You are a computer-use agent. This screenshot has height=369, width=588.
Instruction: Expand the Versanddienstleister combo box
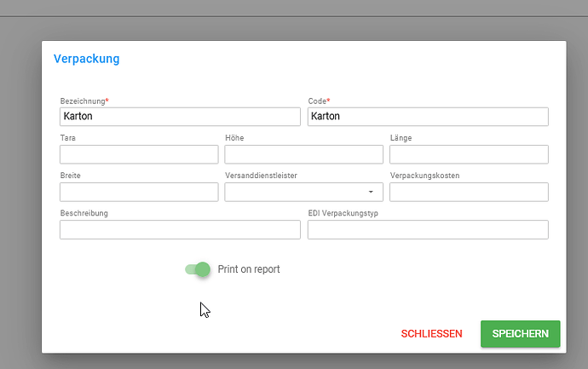303,192
